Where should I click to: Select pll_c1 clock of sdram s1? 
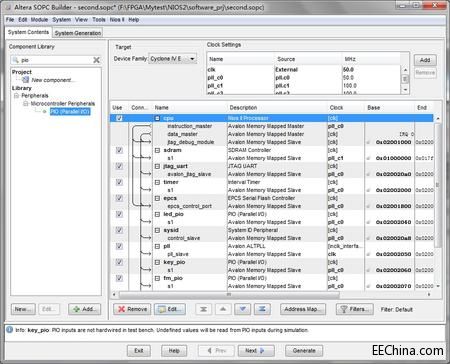click(x=335, y=158)
